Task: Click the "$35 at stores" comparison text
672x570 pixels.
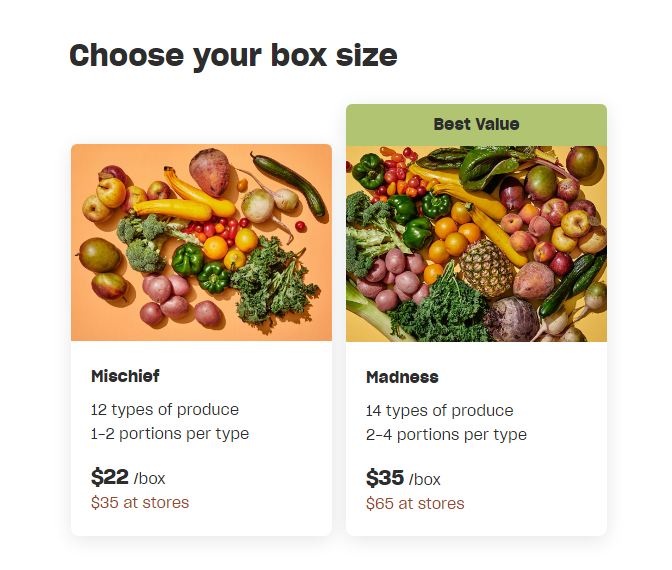Action: [140, 502]
